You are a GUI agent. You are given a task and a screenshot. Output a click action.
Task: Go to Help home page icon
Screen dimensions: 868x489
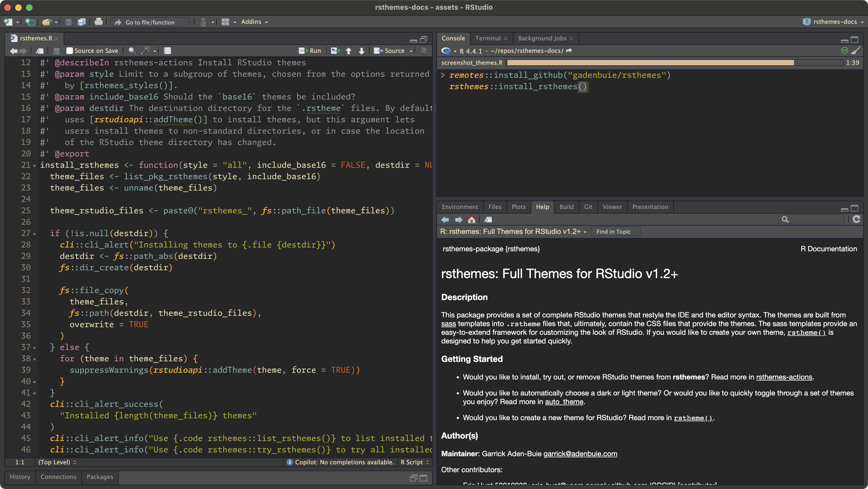tap(471, 220)
